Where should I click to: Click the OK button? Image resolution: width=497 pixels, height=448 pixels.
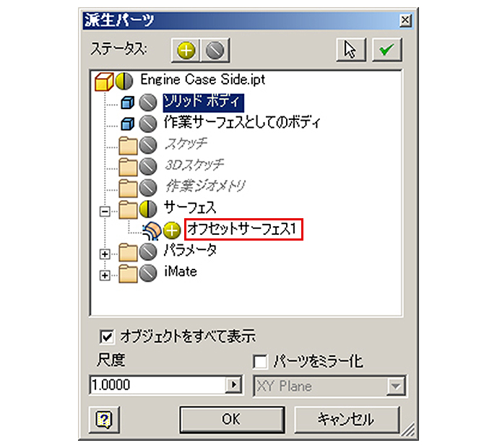tap(232, 420)
